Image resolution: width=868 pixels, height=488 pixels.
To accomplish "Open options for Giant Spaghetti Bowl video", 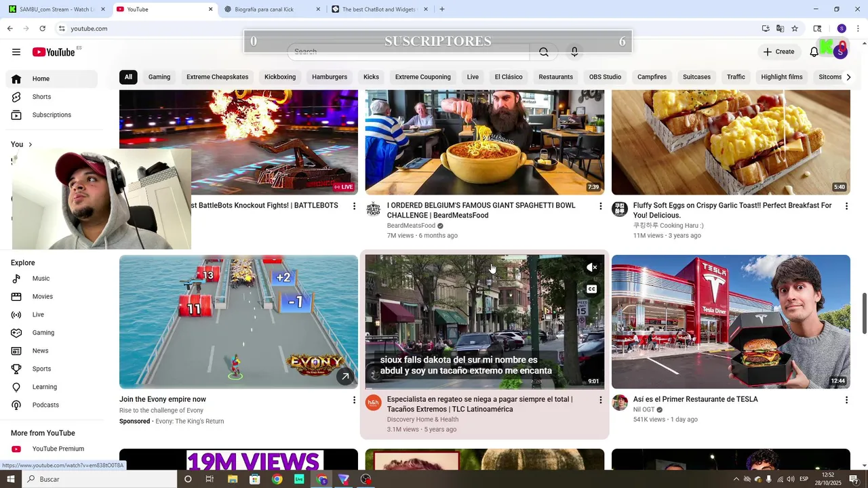I will pos(600,206).
